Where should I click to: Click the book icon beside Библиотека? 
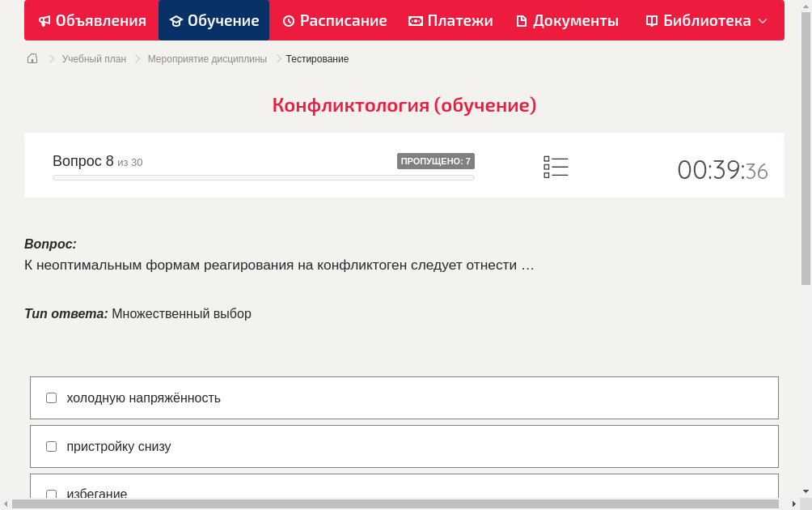click(650, 20)
